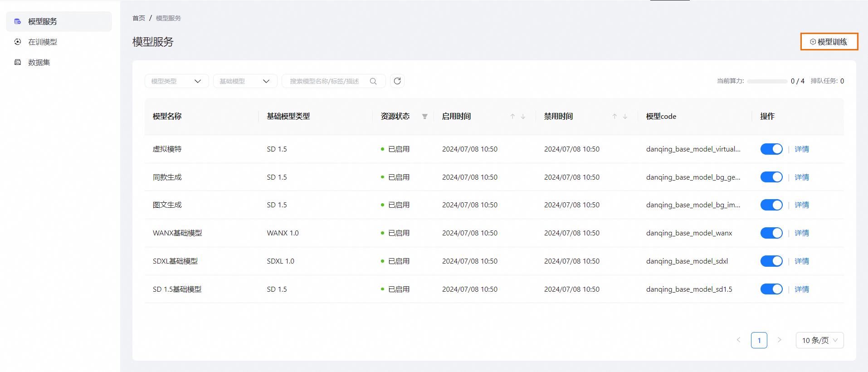The image size is (868, 372).
Task: Open 模型服务 in the sidebar menu
Action: 59,21
